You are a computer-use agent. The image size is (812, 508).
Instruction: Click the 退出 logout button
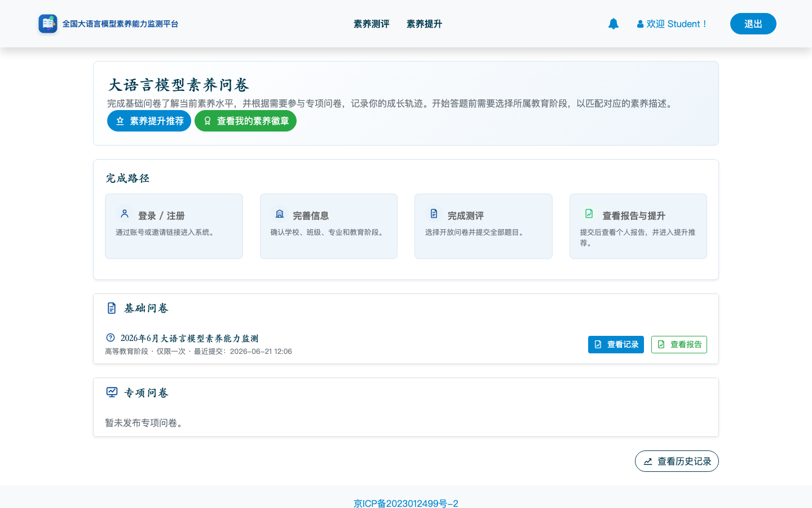click(753, 24)
